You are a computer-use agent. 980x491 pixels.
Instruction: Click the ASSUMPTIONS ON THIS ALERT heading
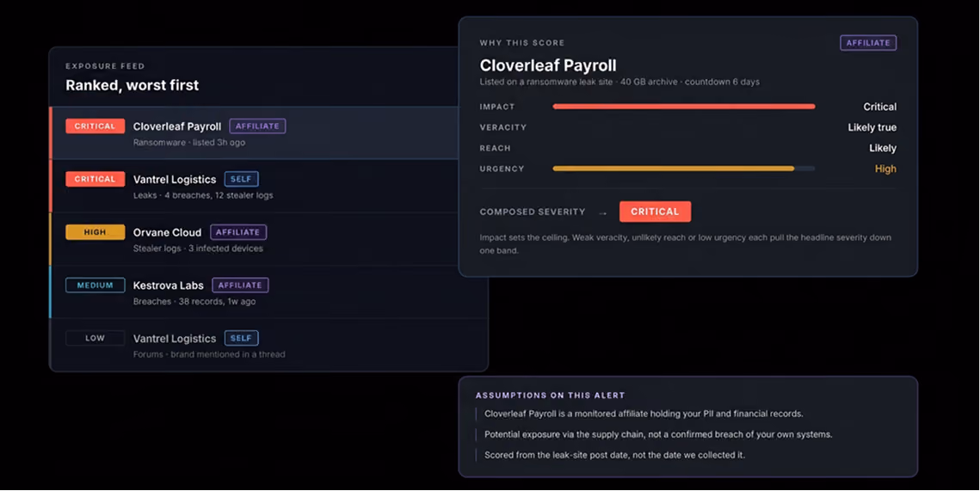[x=550, y=396]
